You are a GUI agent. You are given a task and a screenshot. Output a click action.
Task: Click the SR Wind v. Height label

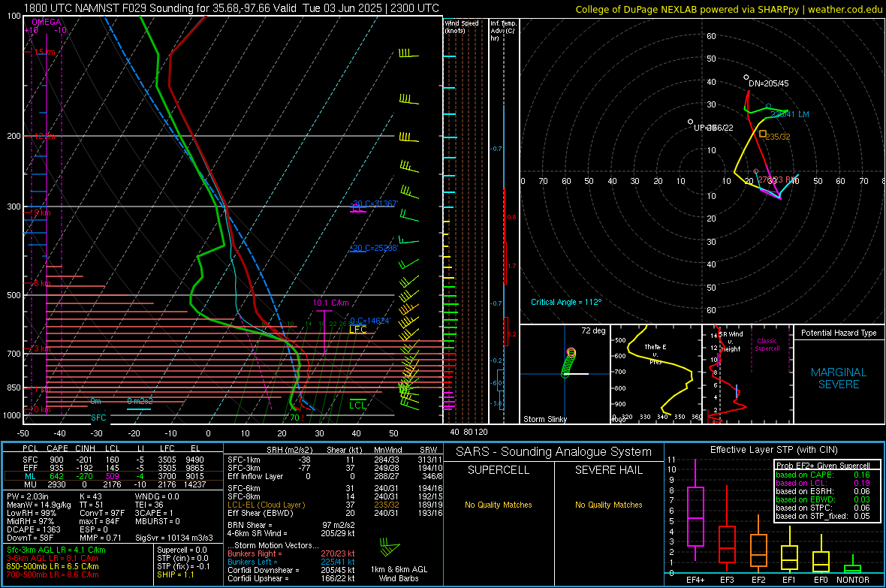(x=731, y=342)
